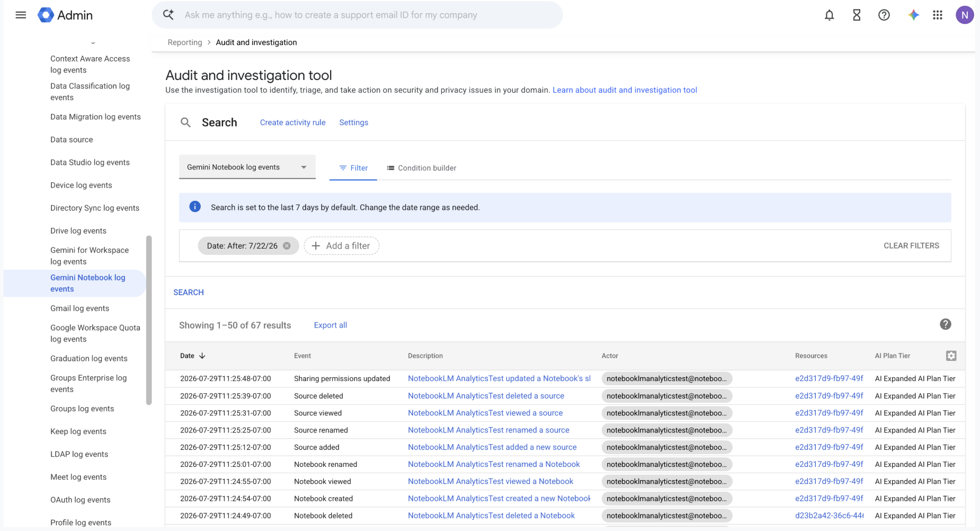The height and width of the screenshot is (531, 980).
Task: Select Google Workspace Quota log events
Action: [95, 333]
